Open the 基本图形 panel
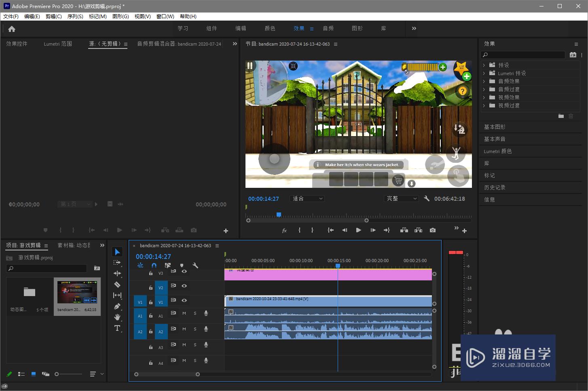 click(495, 127)
